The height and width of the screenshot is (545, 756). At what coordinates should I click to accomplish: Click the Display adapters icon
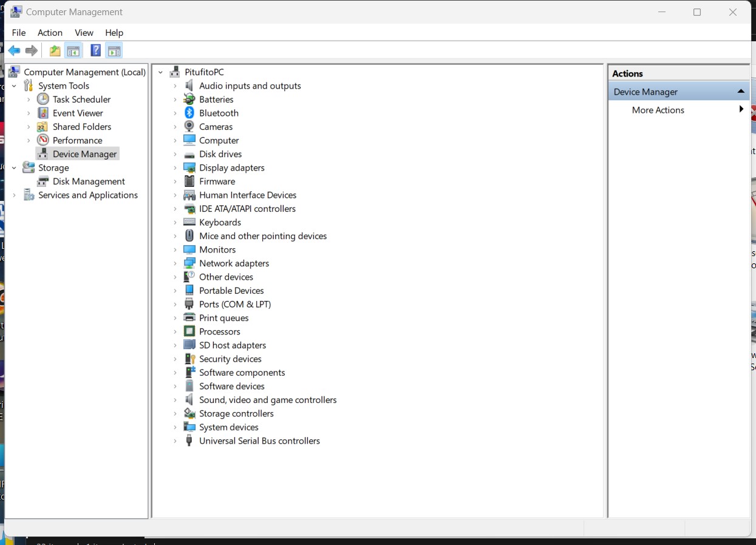coord(189,168)
